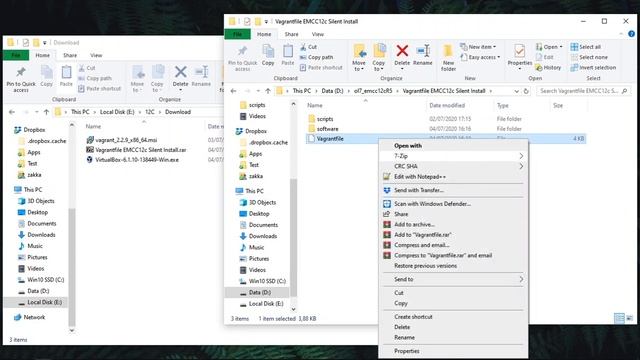Choose Send with Transfer in context menu

pos(453,190)
